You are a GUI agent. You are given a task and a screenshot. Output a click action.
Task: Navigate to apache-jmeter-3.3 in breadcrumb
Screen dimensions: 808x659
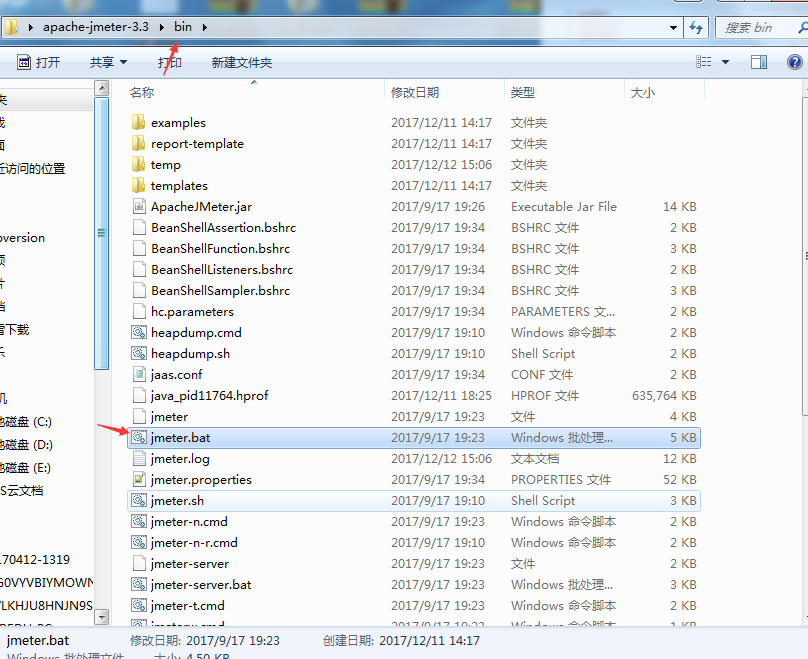pyautogui.click(x=96, y=27)
